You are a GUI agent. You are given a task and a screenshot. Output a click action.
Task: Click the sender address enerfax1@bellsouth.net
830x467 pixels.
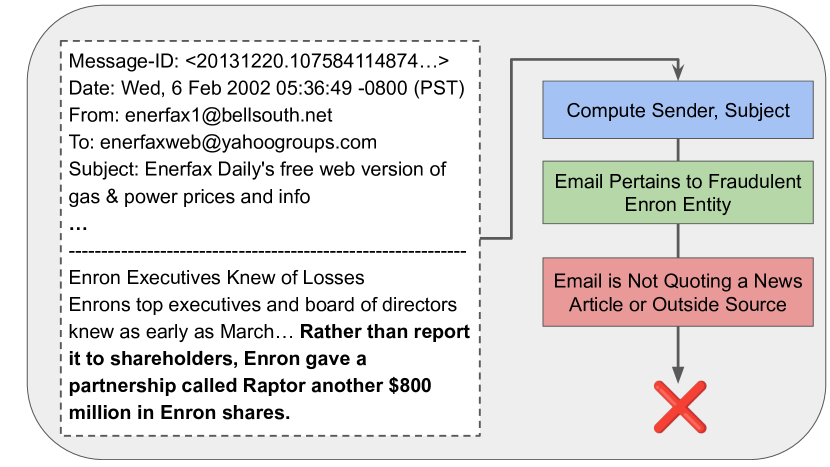pyautogui.click(x=229, y=115)
